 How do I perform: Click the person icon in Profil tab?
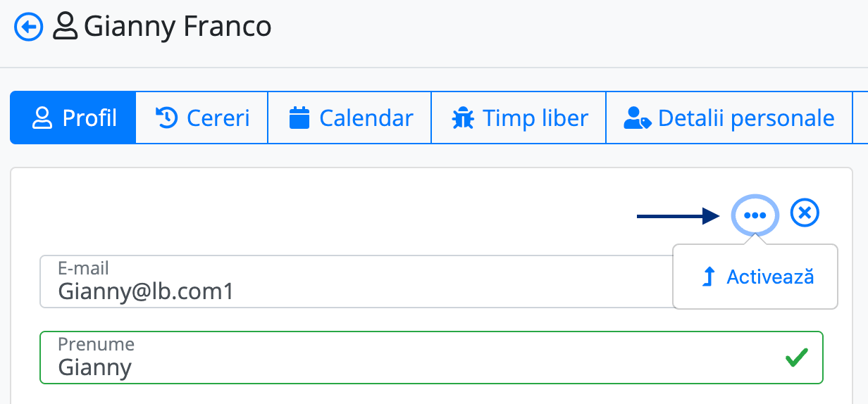click(43, 118)
